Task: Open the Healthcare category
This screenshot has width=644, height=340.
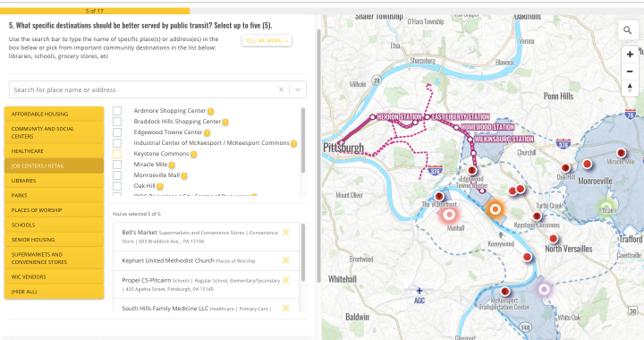Action: click(x=54, y=150)
